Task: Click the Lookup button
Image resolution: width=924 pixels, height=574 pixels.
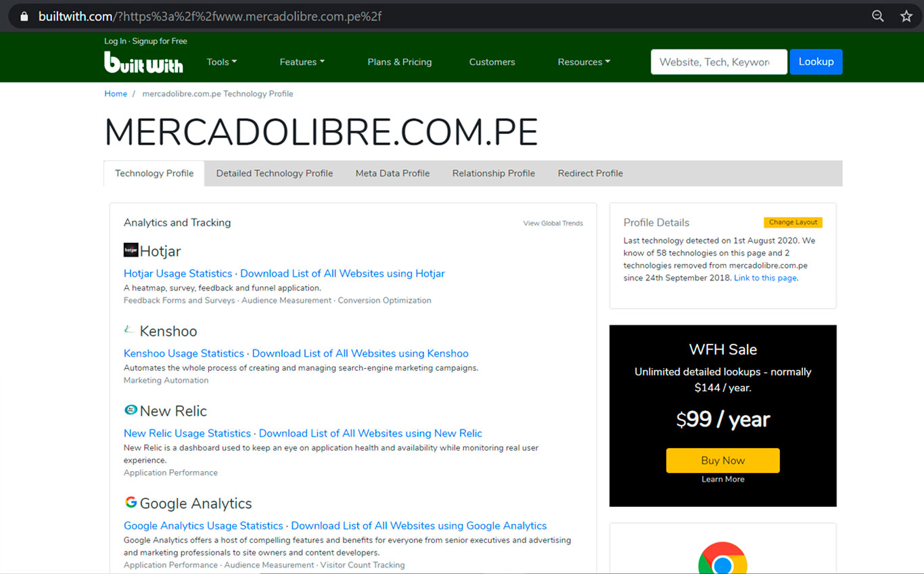Action: 816,62
